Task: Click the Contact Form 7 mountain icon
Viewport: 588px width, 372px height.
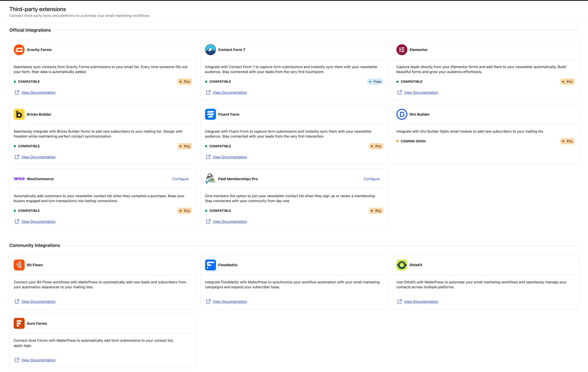Action: click(x=210, y=50)
